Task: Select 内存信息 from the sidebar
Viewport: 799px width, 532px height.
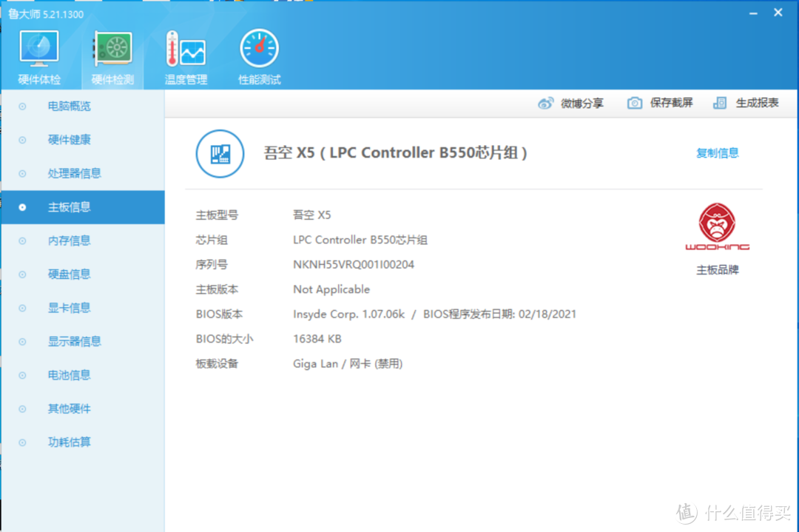Action: (70, 240)
